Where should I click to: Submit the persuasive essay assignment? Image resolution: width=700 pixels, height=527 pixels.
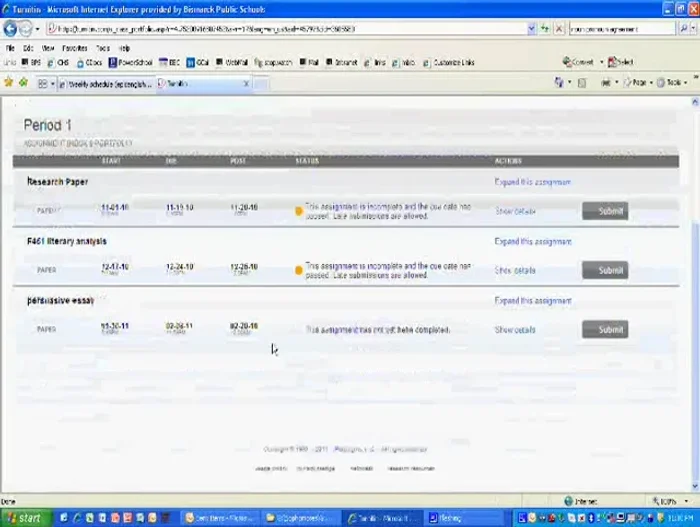click(x=605, y=329)
